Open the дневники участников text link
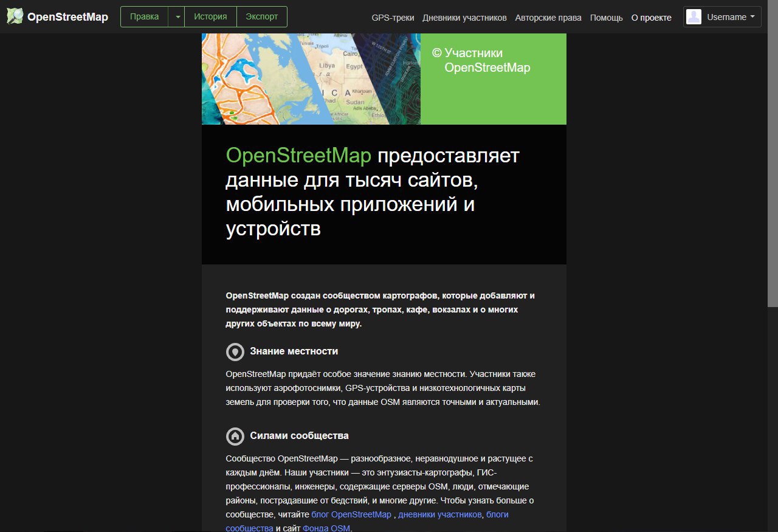The image size is (778, 532). 441,514
